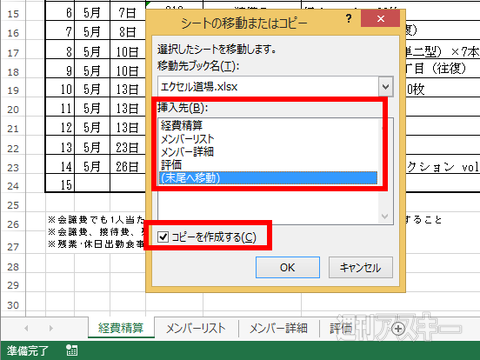The width and height of the screenshot is (480, 360).
Task: Click the cell with number 15 in row 24
Action: click(x=60, y=184)
